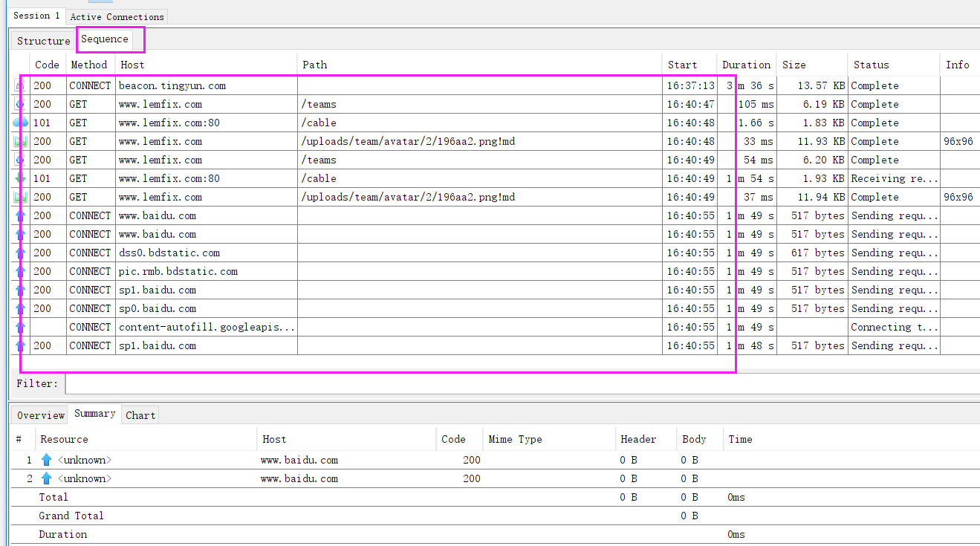Click the image icon of the 33 ms png row

[x=20, y=141]
